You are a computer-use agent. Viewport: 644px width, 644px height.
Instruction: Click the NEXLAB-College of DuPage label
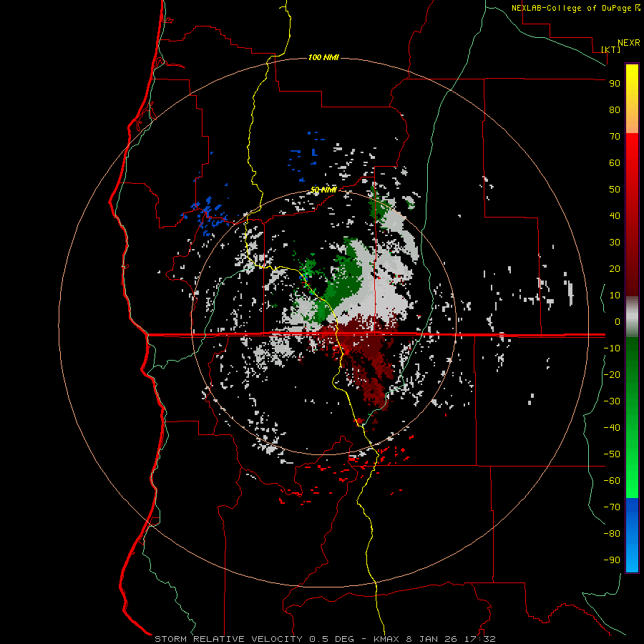571,8
